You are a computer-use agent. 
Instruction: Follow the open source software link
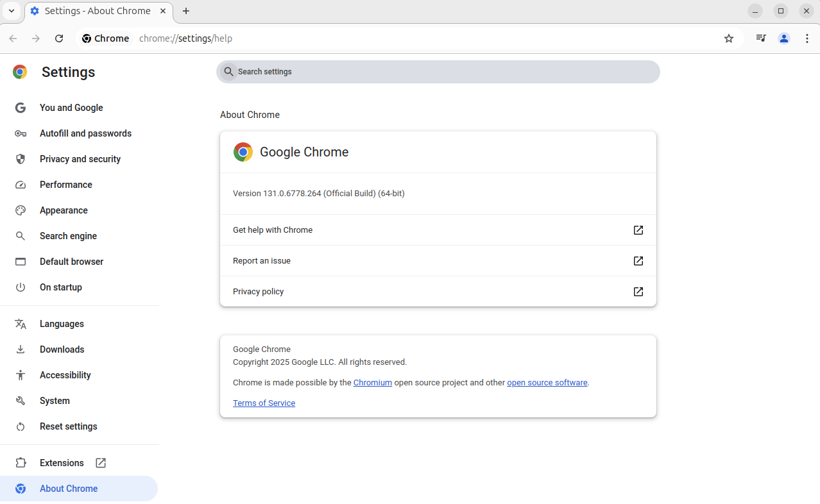(x=547, y=383)
